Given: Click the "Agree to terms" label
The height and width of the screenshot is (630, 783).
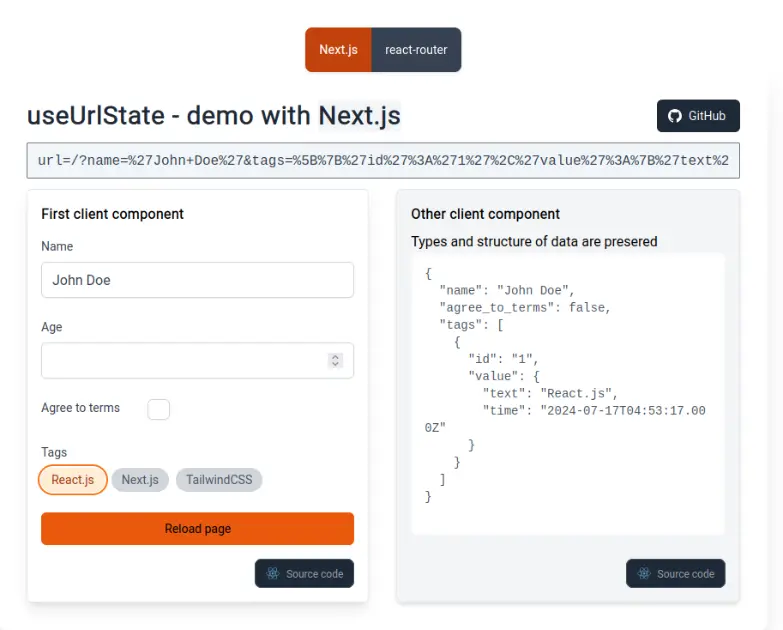Looking at the screenshot, I should pyautogui.click(x=80, y=408).
